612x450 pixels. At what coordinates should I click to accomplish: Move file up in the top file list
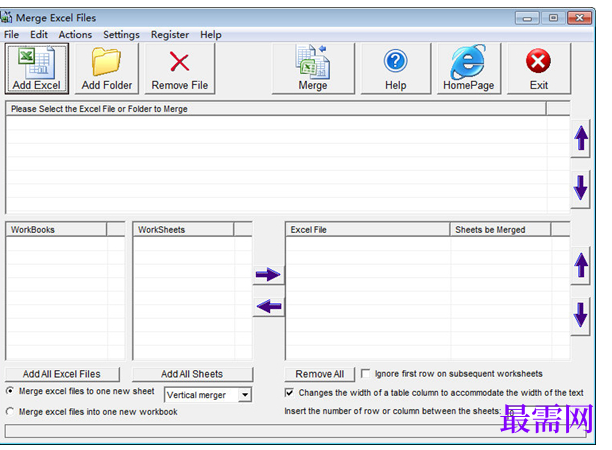pyautogui.click(x=581, y=138)
